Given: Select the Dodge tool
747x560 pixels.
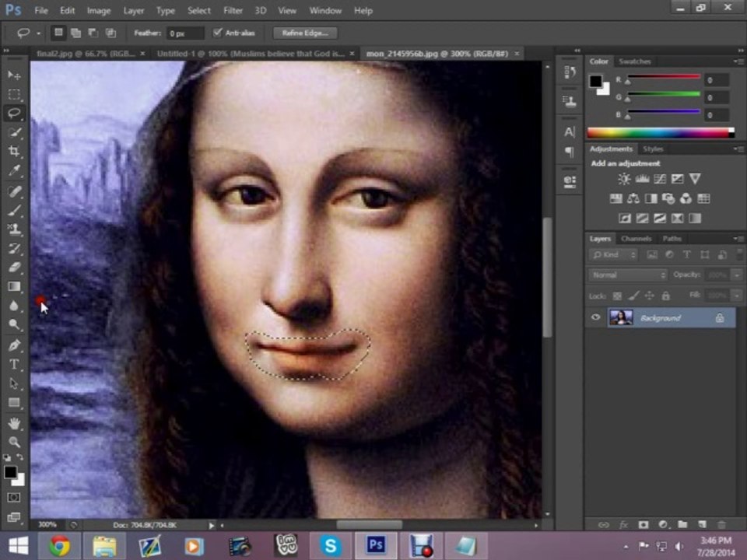Looking at the screenshot, I should tap(14, 324).
